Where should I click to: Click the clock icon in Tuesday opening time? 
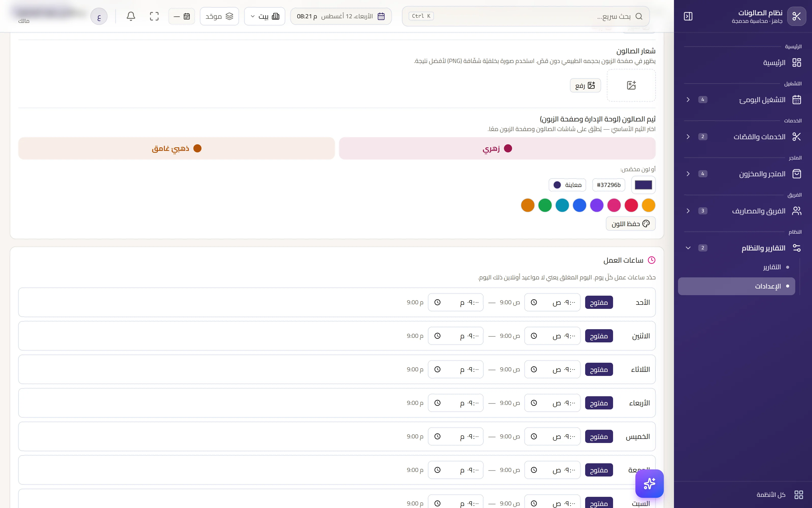click(534, 370)
